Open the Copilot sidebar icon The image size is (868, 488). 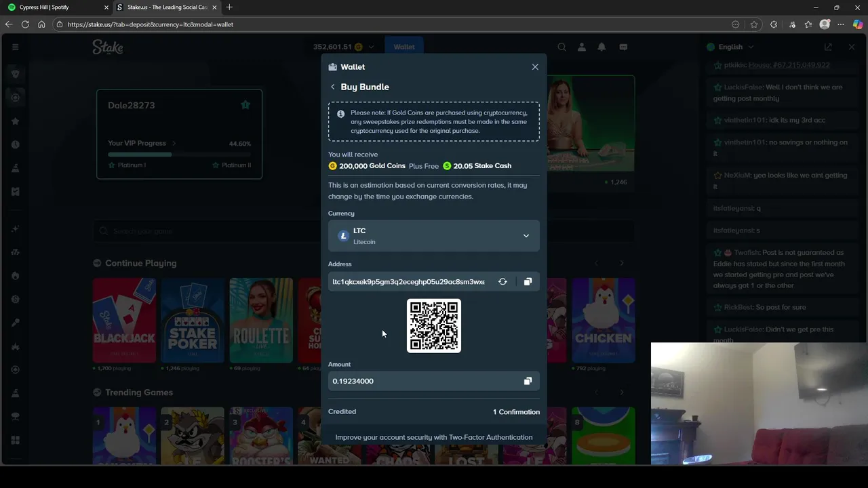(858, 24)
